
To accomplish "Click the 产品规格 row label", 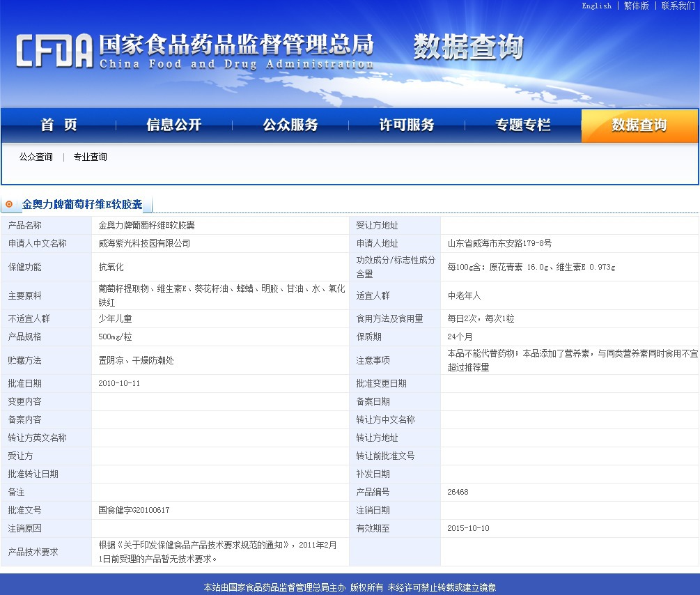I will pyautogui.click(x=24, y=337).
